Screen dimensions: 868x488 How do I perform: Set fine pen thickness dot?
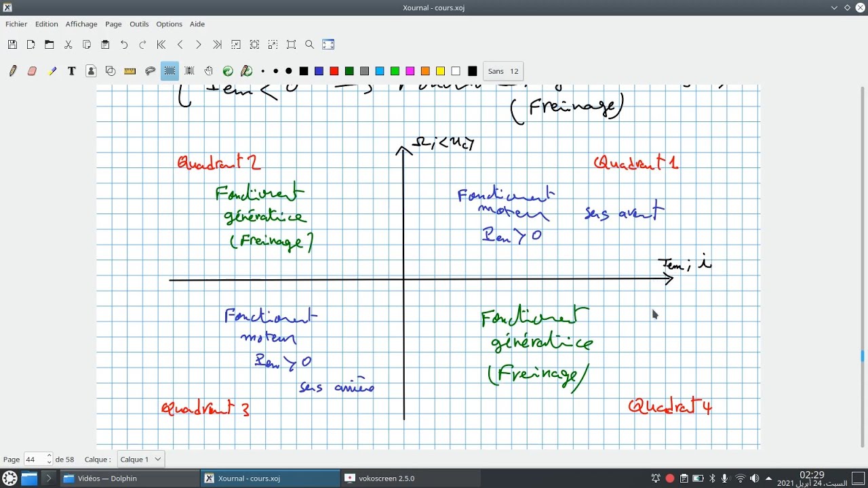(x=263, y=71)
